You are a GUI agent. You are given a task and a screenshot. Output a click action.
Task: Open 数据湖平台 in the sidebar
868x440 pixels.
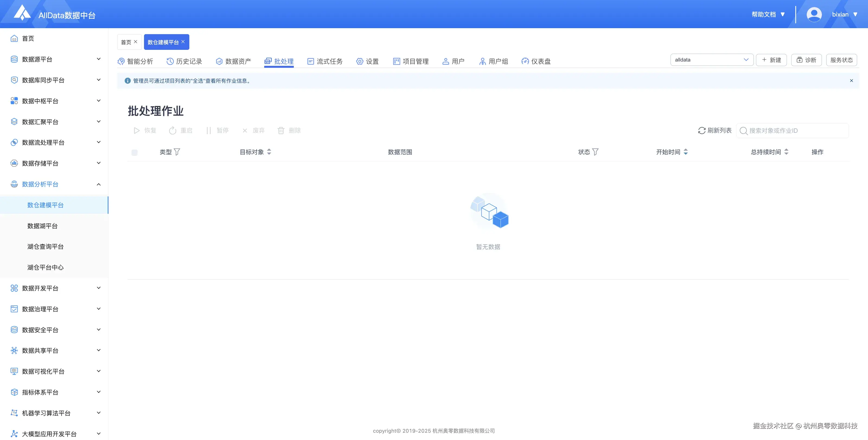43,226
